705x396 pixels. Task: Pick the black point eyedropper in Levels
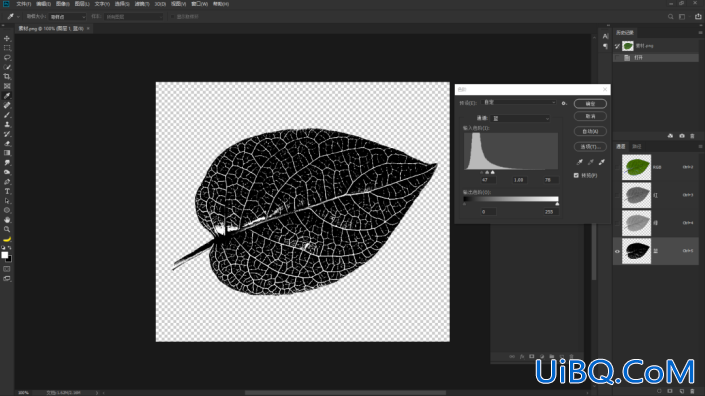pos(580,162)
